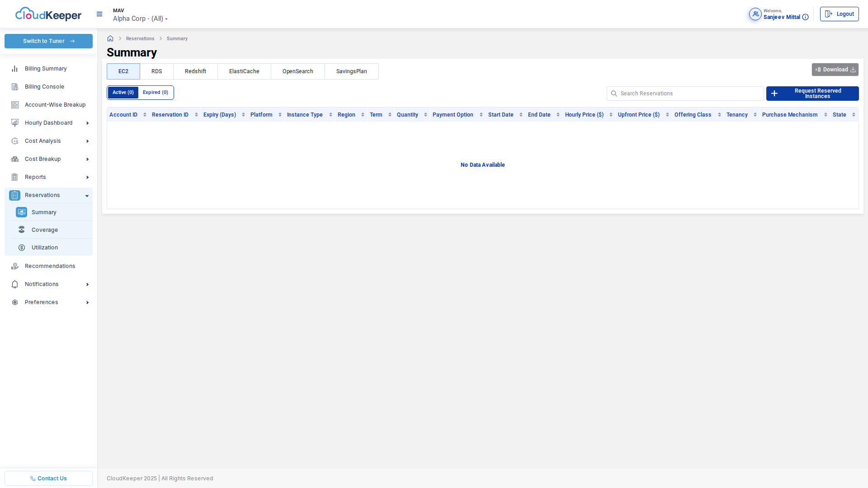The width and height of the screenshot is (868, 488).
Task: Click the Notifications bell icon
Action: pyautogui.click(x=15, y=284)
